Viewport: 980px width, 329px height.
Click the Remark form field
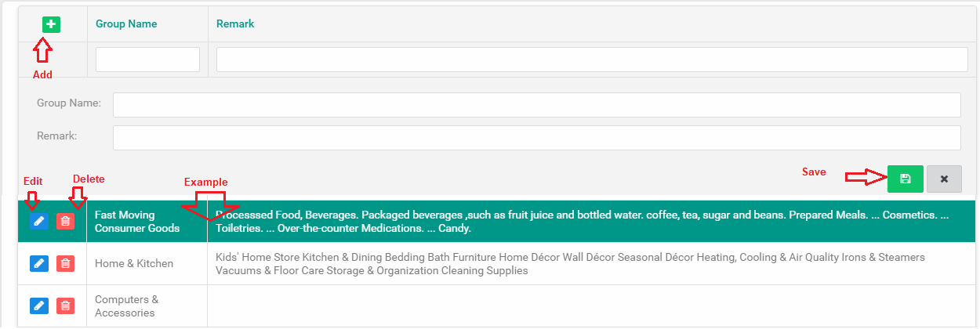click(x=537, y=138)
